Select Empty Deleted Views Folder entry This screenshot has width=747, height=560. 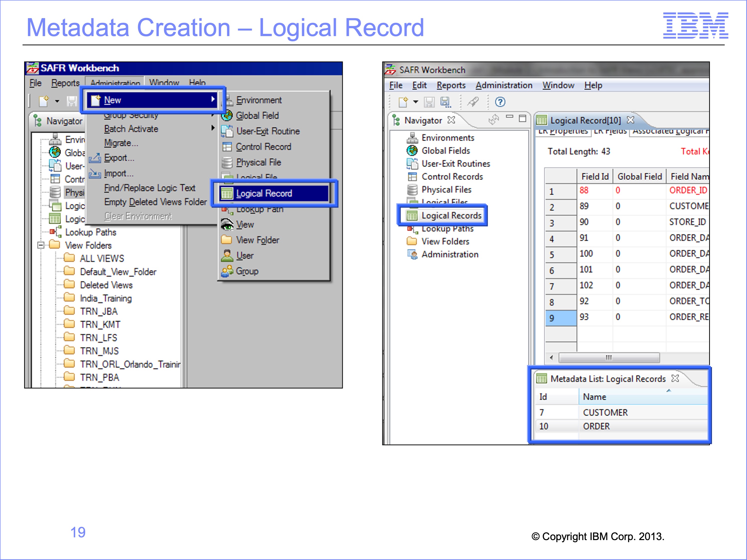point(155,202)
